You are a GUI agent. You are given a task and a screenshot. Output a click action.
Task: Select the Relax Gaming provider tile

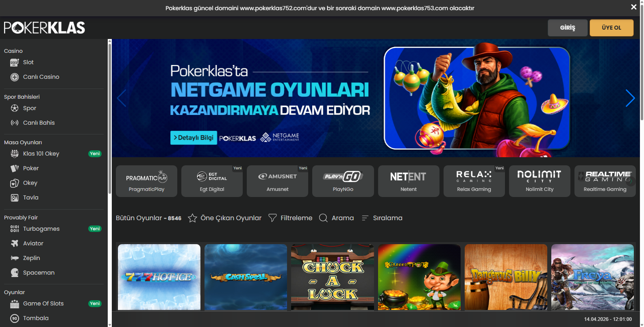(x=474, y=181)
